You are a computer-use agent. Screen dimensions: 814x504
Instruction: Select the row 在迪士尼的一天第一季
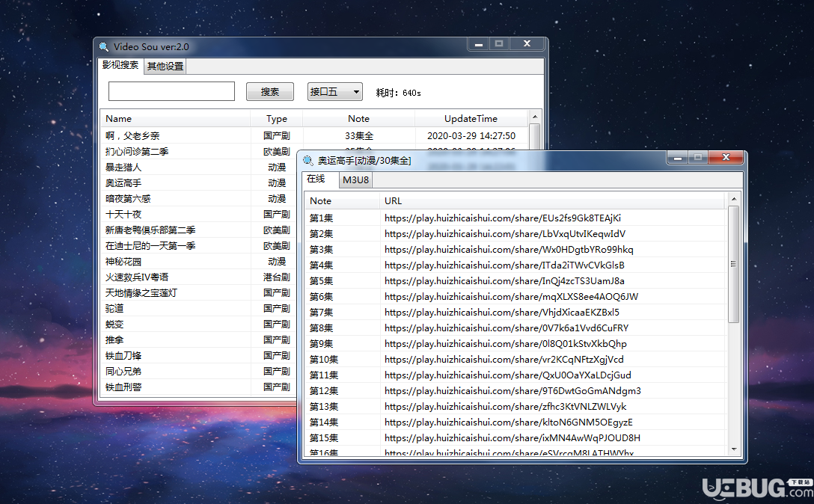tap(199, 245)
